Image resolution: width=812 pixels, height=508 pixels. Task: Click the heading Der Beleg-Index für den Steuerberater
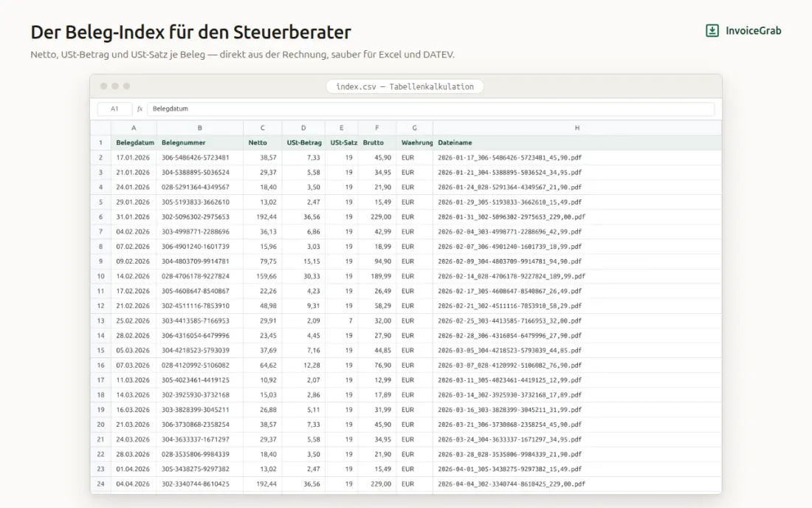pos(190,32)
